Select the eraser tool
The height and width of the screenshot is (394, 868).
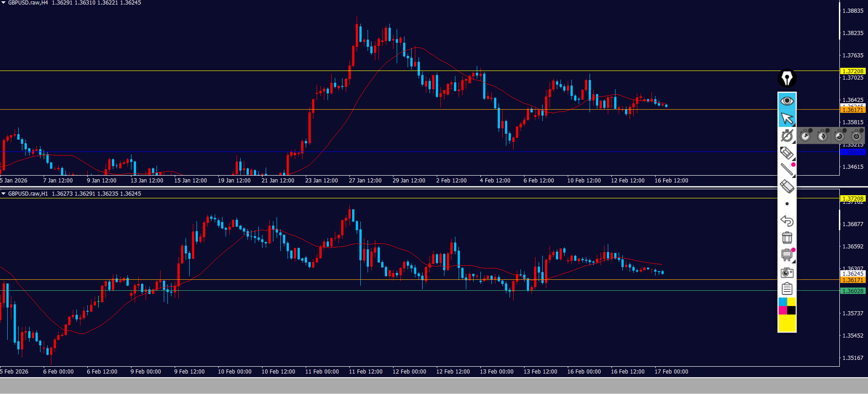click(787, 187)
